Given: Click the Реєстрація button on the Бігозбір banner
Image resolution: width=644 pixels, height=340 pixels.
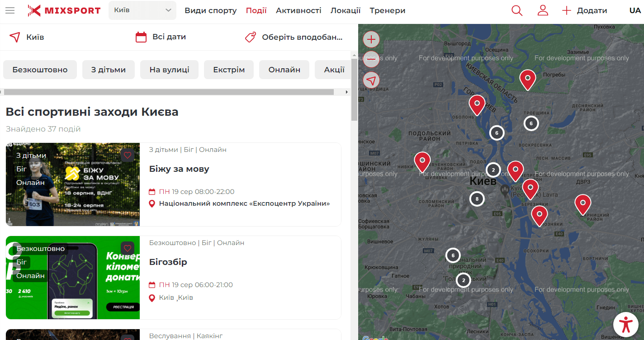Looking at the screenshot, I should point(123,307).
